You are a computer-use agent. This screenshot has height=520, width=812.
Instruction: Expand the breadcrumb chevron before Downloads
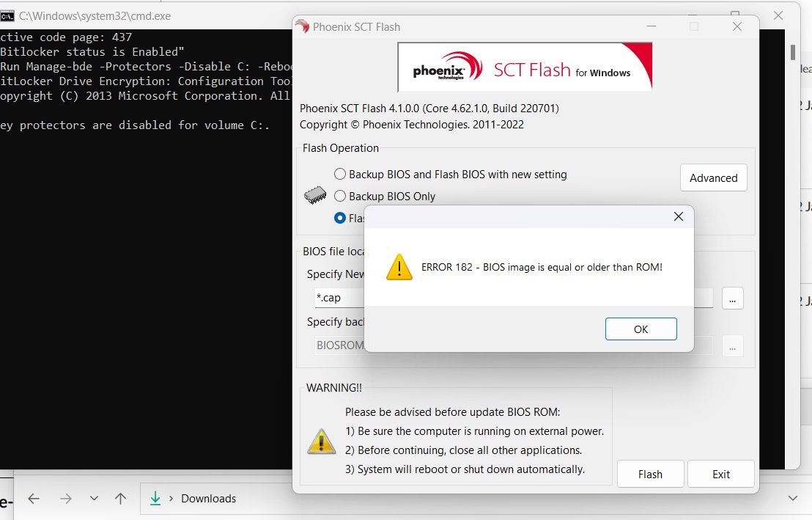(171, 499)
